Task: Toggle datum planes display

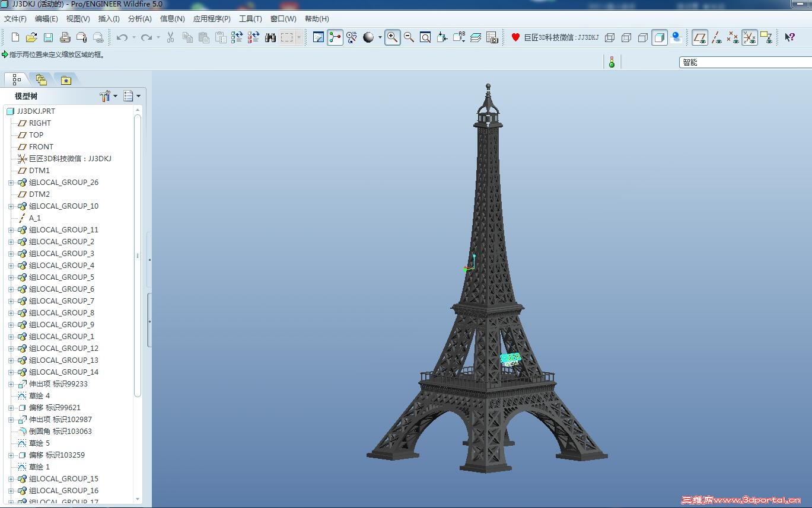Action: [x=700, y=37]
